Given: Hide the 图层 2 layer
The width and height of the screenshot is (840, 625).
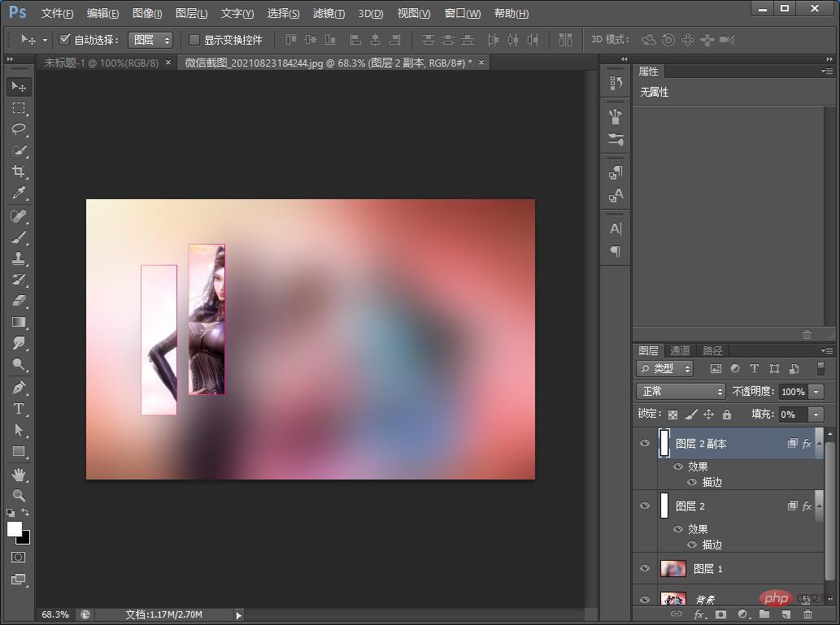Looking at the screenshot, I should [x=645, y=506].
